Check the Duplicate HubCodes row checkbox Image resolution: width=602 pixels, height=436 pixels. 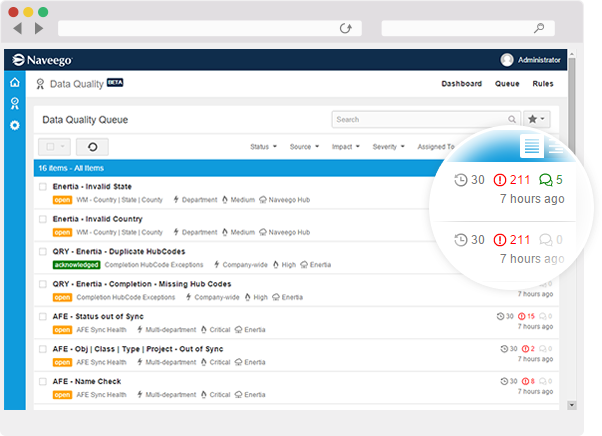pos(43,251)
